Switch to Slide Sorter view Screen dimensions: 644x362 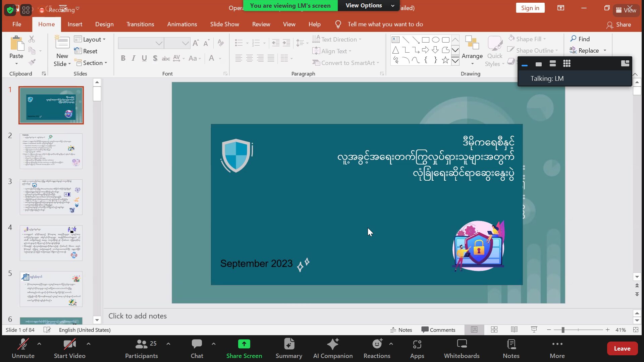click(494, 330)
